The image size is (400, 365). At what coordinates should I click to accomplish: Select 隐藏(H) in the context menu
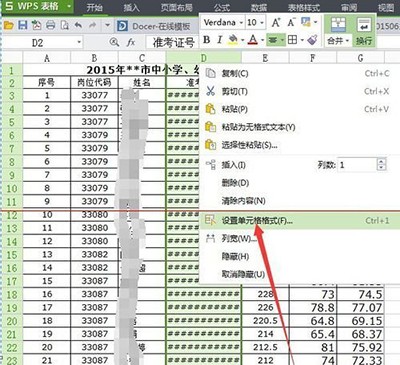pos(235,256)
